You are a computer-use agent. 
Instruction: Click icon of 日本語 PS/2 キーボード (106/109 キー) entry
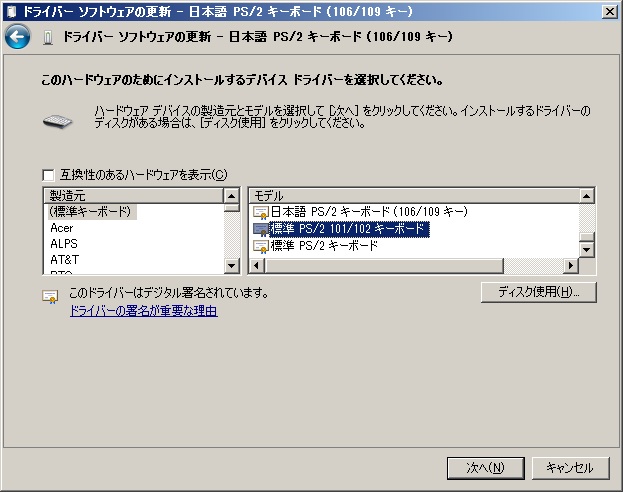(261, 212)
